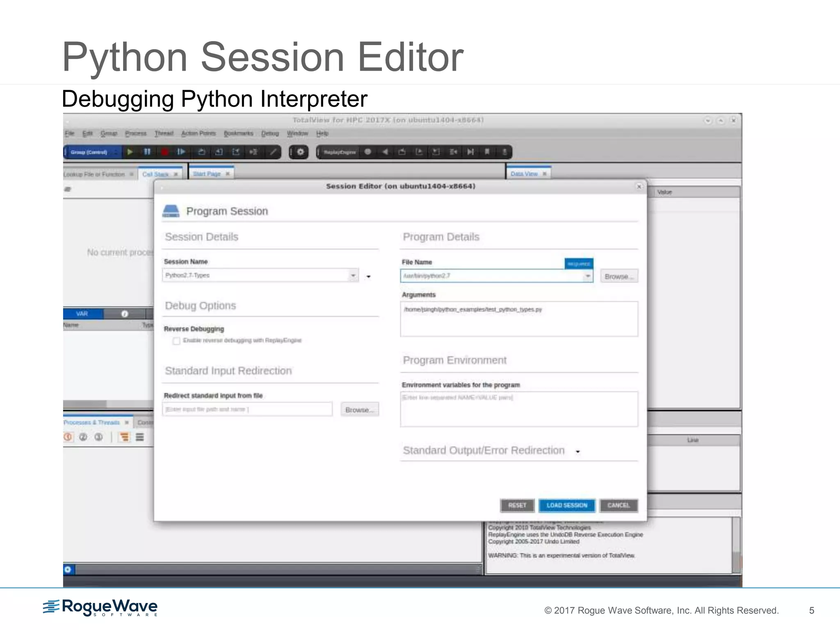Click the ReplayEngine bookmark icon
This screenshot has width=840, height=630.
(487, 152)
